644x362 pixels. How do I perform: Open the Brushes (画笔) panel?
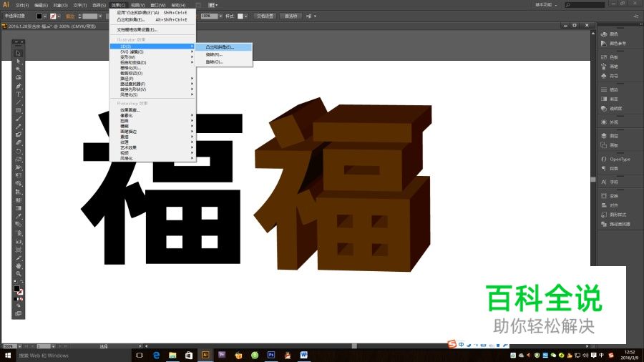coord(610,67)
